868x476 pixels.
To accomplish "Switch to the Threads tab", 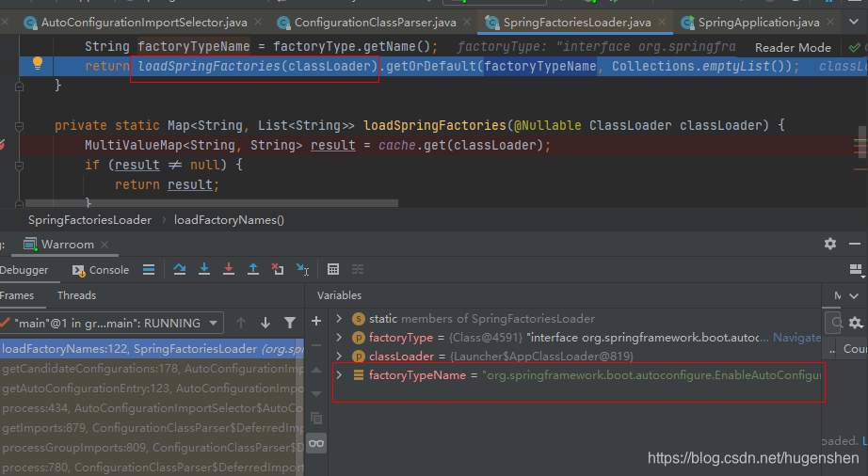I will 76,295.
